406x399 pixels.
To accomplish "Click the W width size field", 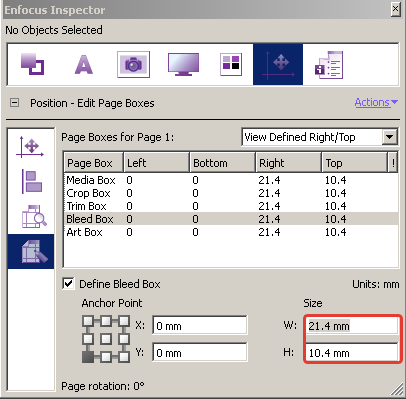I will (x=352, y=326).
